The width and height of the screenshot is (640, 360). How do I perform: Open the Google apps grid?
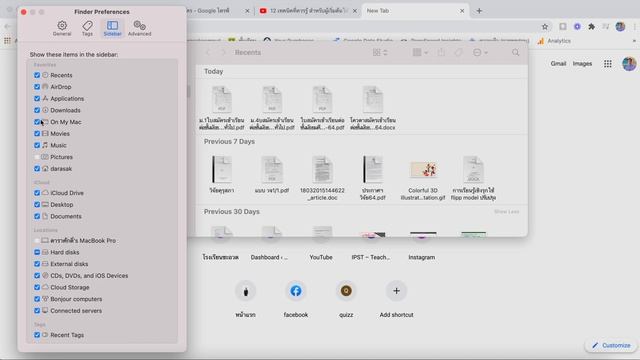(607, 64)
